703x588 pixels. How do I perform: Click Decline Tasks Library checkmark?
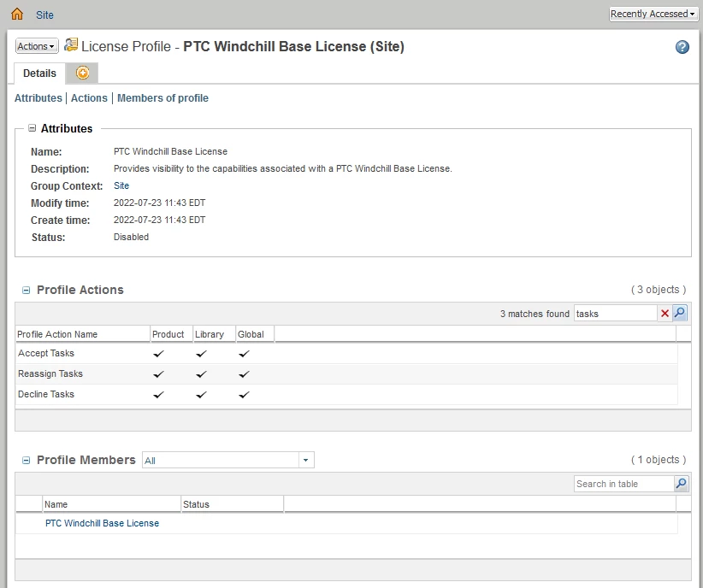click(201, 394)
